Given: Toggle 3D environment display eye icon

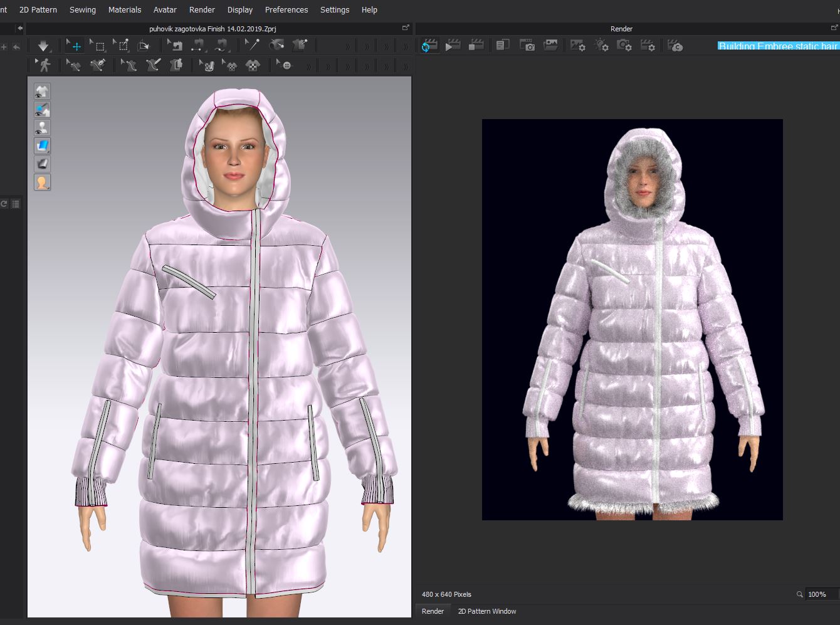Looking at the screenshot, I should [42, 110].
